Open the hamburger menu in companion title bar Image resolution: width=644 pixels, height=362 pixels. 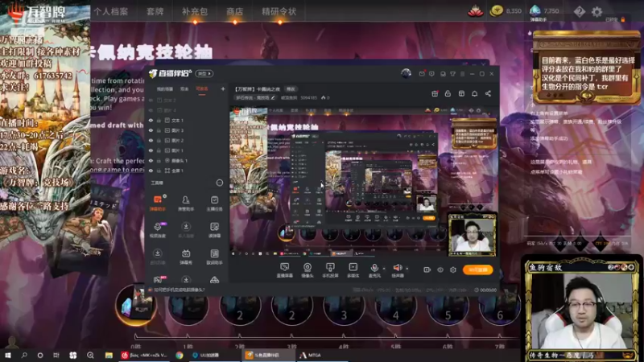[462, 74]
